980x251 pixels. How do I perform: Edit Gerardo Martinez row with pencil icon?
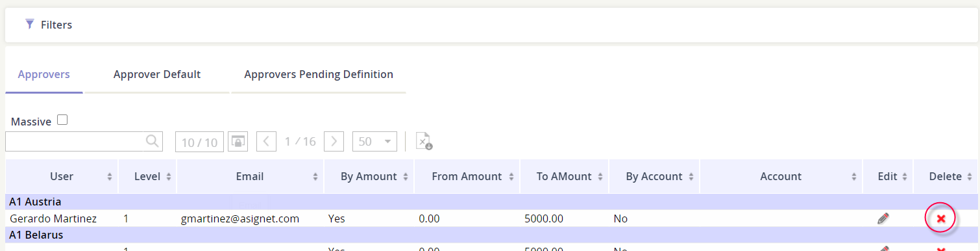coord(883,219)
